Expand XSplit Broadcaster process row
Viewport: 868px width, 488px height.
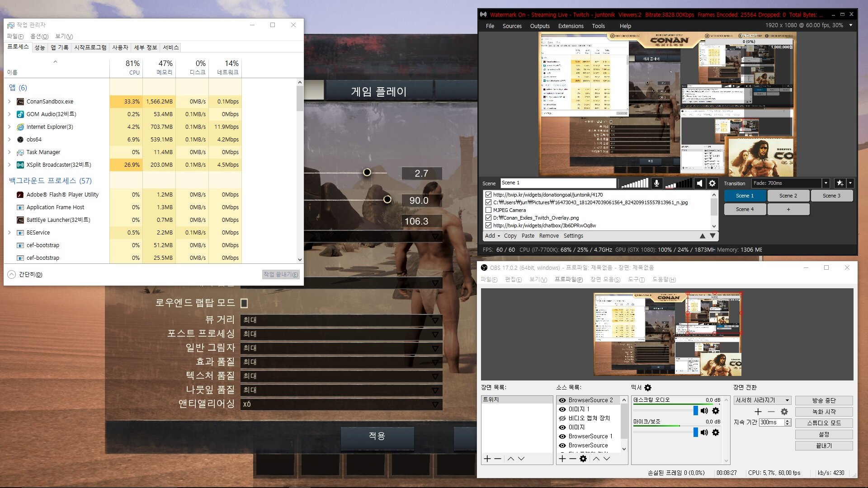[x=9, y=165]
